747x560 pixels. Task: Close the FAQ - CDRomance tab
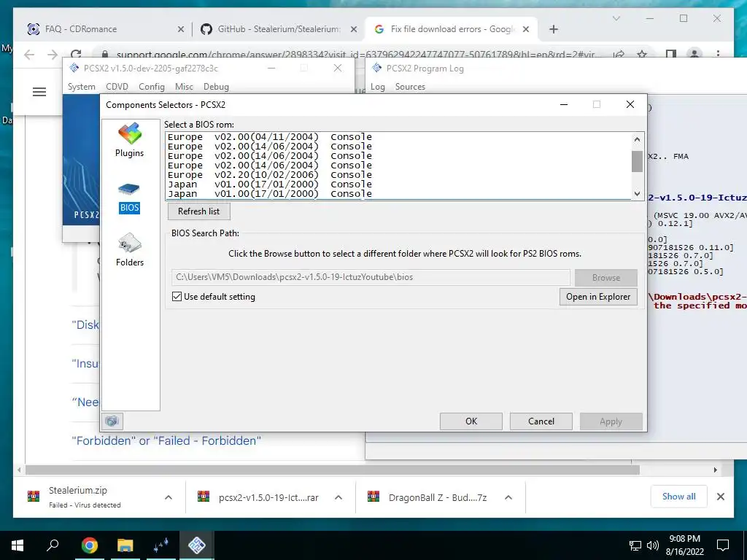181,29
